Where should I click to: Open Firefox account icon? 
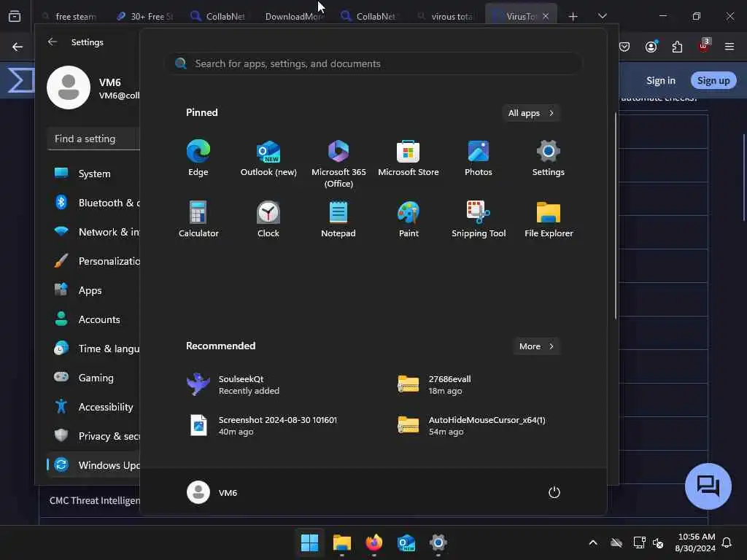[x=651, y=47]
